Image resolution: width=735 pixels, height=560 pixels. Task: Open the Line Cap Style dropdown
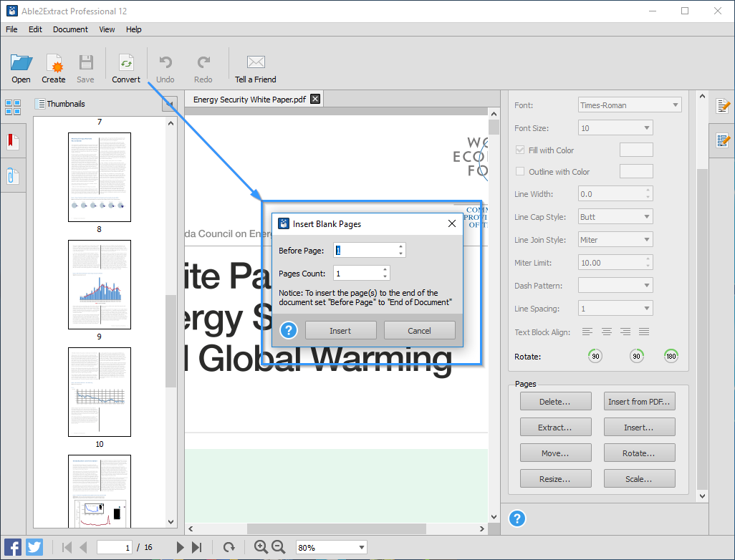click(615, 217)
